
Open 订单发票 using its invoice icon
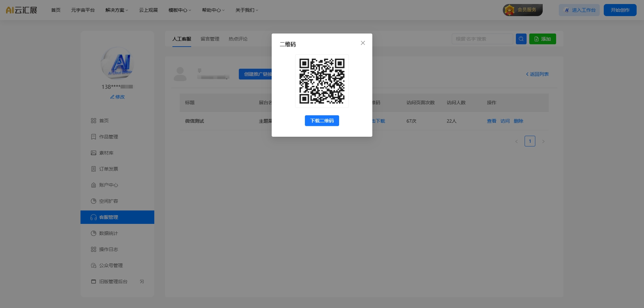94,169
